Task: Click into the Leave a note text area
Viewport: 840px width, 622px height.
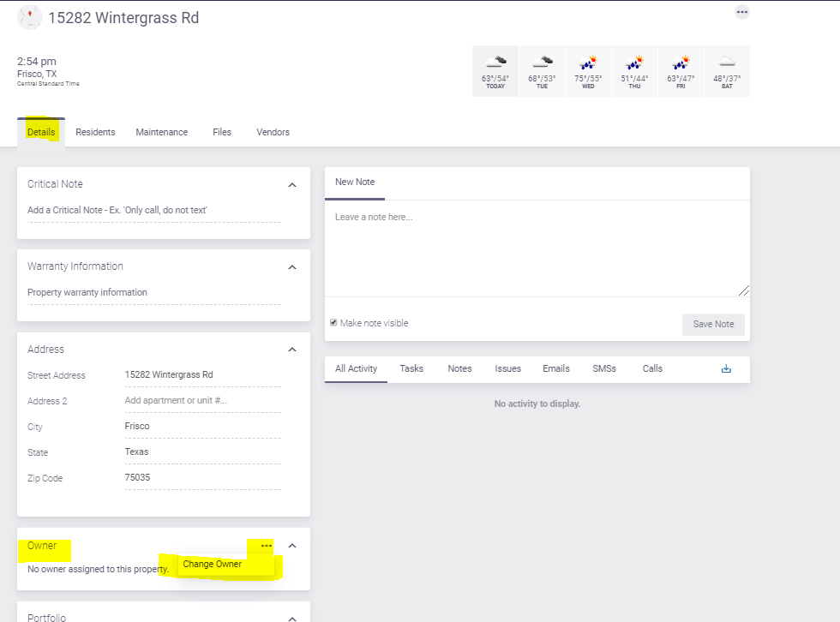Action: point(537,248)
